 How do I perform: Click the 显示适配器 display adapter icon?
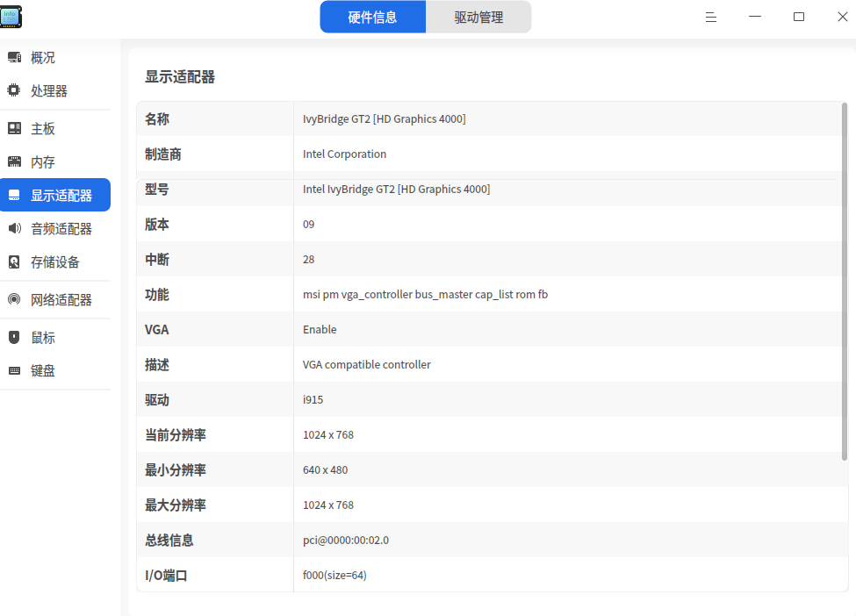(x=14, y=195)
